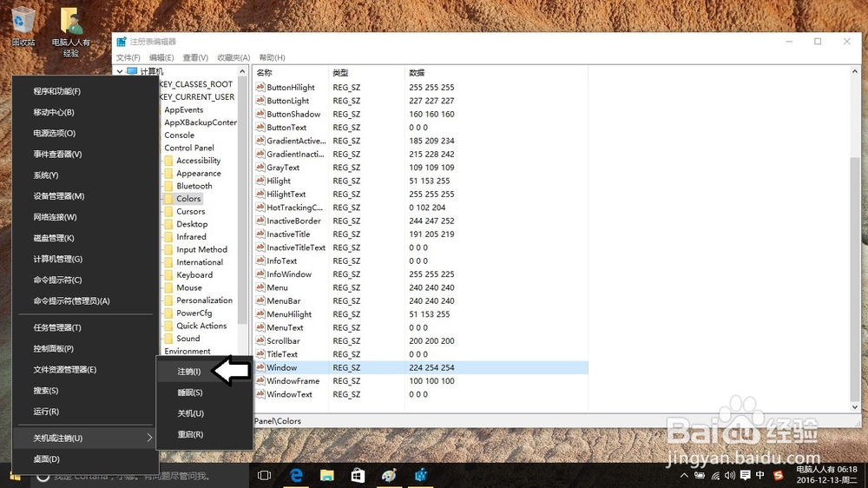Open the Store from the taskbar
868x488 pixels.
(x=358, y=475)
